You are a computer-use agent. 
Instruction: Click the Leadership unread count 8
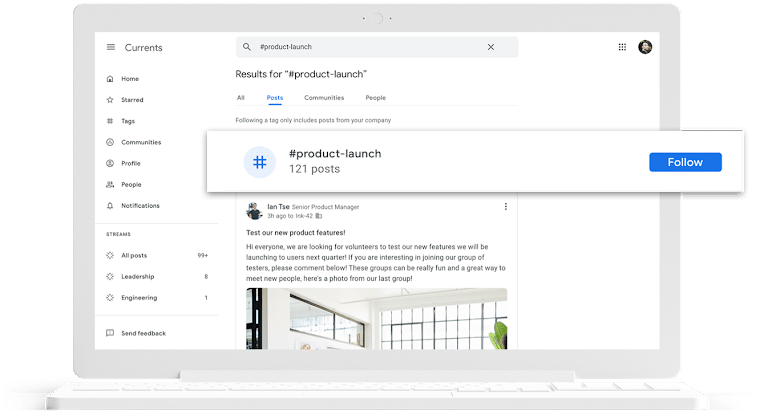(x=206, y=276)
